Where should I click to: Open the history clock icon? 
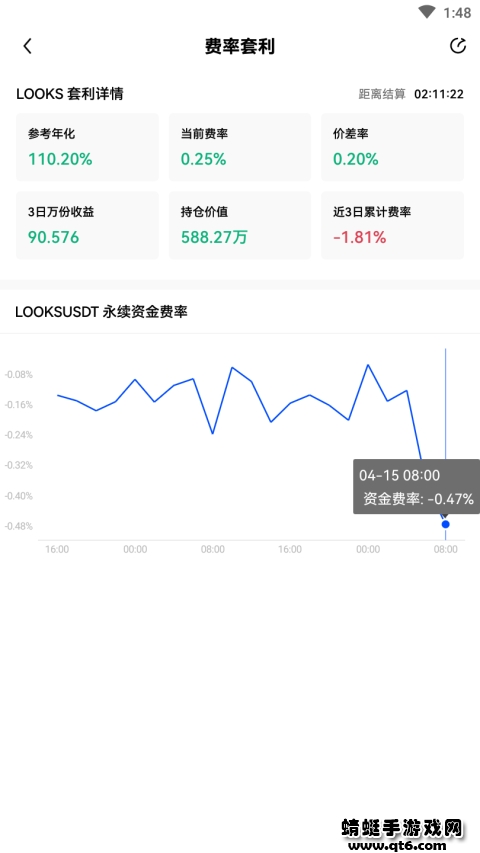(458, 46)
